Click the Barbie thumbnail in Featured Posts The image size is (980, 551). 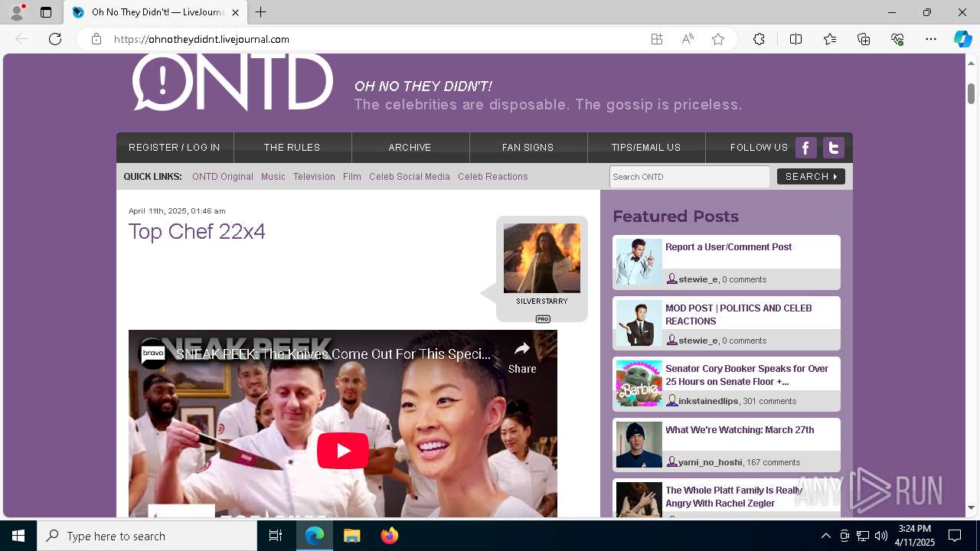click(x=639, y=383)
